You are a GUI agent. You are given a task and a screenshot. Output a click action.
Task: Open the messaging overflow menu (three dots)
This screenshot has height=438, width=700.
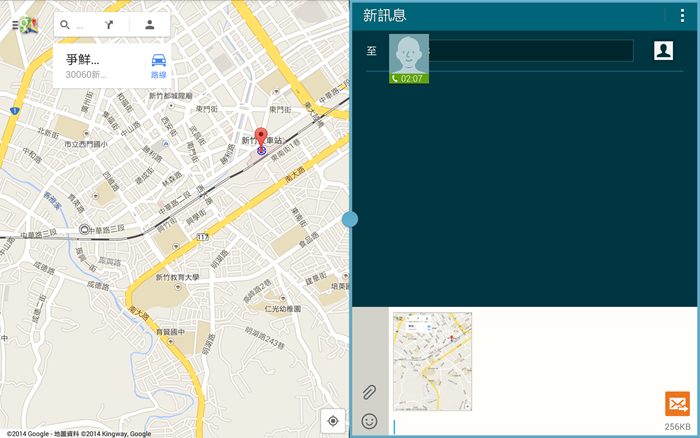682,16
